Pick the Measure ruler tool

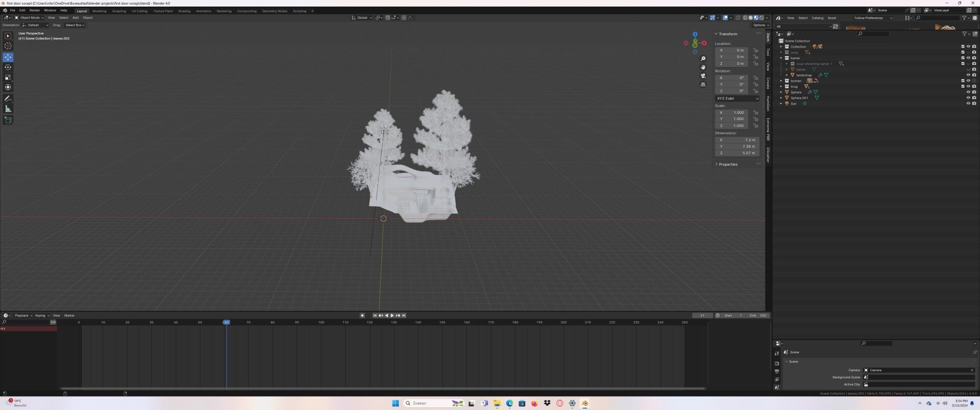(x=8, y=109)
